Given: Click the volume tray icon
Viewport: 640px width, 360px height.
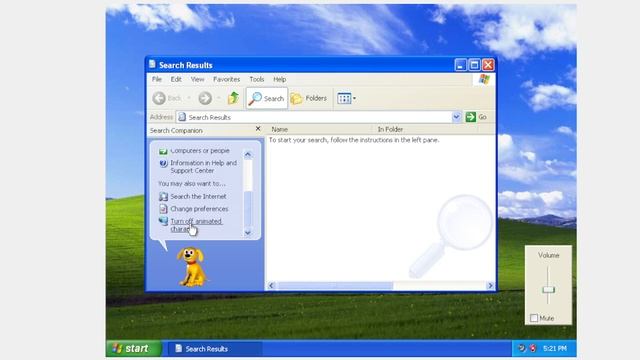Looking at the screenshot, I should [522, 348].
